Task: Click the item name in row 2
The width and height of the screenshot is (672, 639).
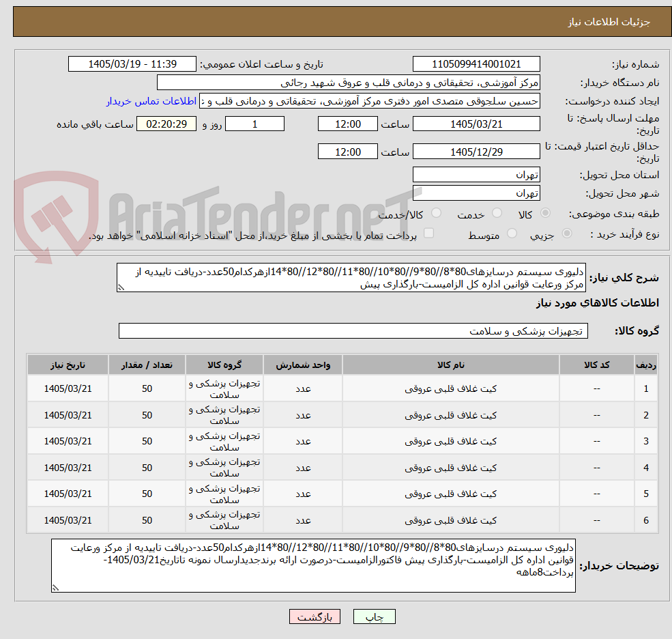Action: point(450,415)
